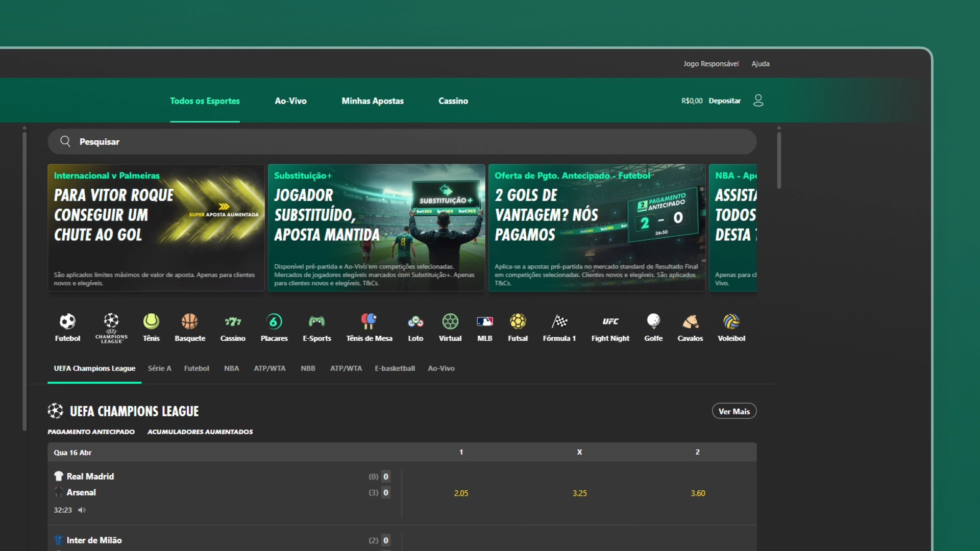This screenshot has height=551, width=980.
Task: Click the right page scrollbar thumb
Action: pos(779,160)
